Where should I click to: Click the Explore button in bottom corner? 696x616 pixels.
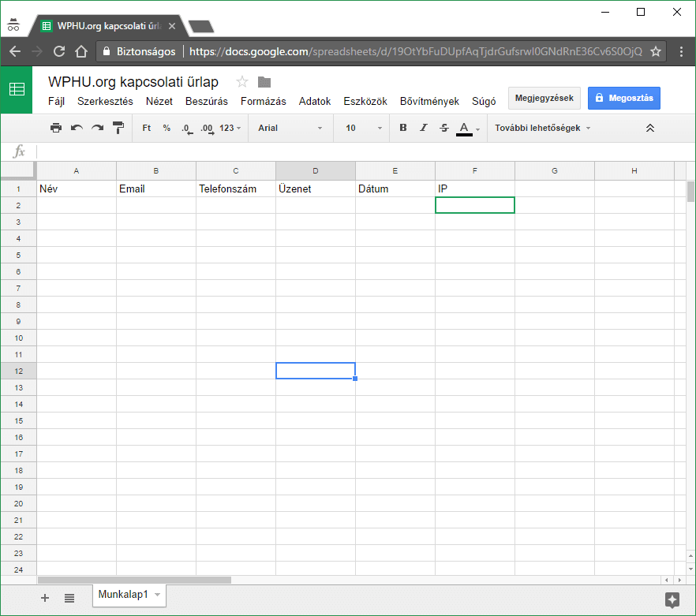tap(672, 599)
